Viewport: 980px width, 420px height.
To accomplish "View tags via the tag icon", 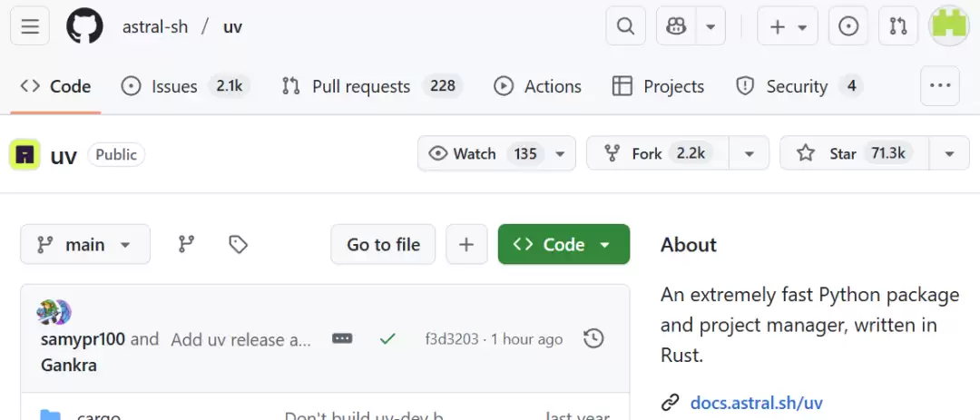I will [238, 244].
